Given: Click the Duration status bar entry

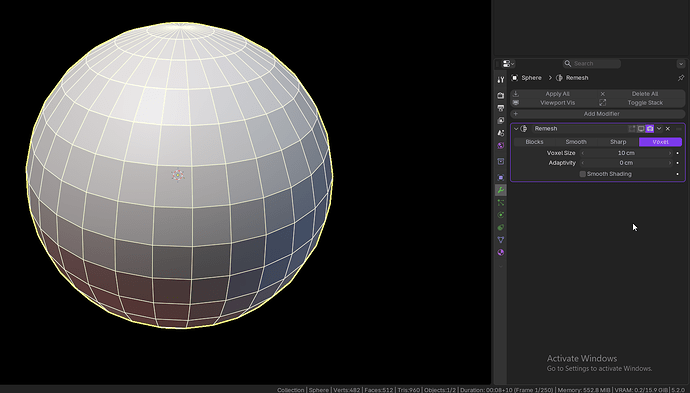Looking at the screenshot, I should (x=506, y=390).
